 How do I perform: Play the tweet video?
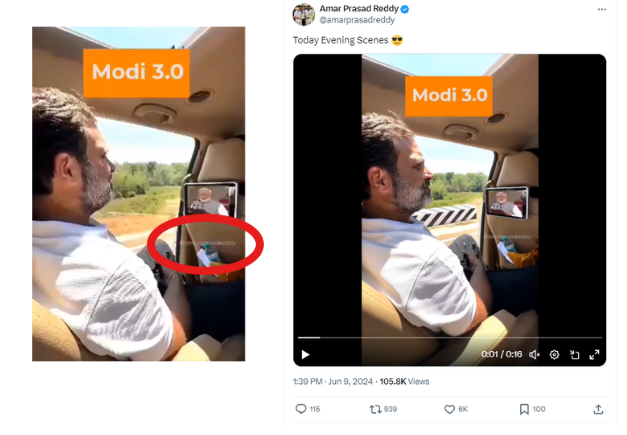[x=306, y=354]
